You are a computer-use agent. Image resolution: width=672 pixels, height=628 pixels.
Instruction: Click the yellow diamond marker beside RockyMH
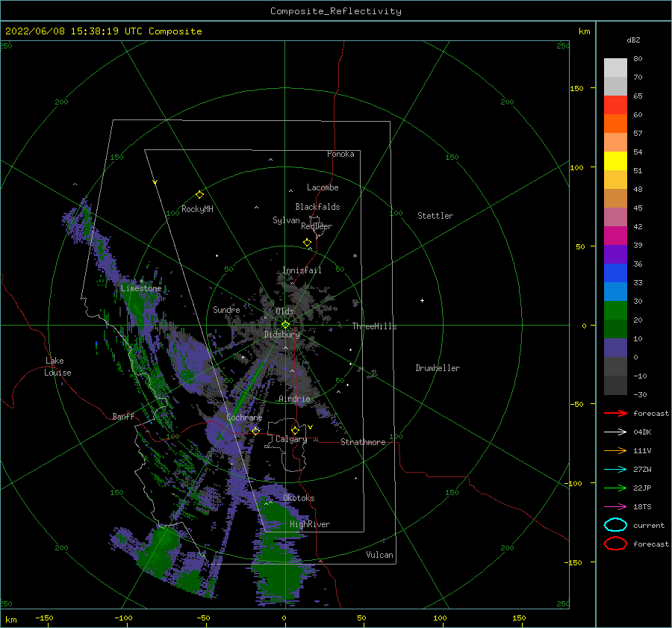tap(199, 195)
